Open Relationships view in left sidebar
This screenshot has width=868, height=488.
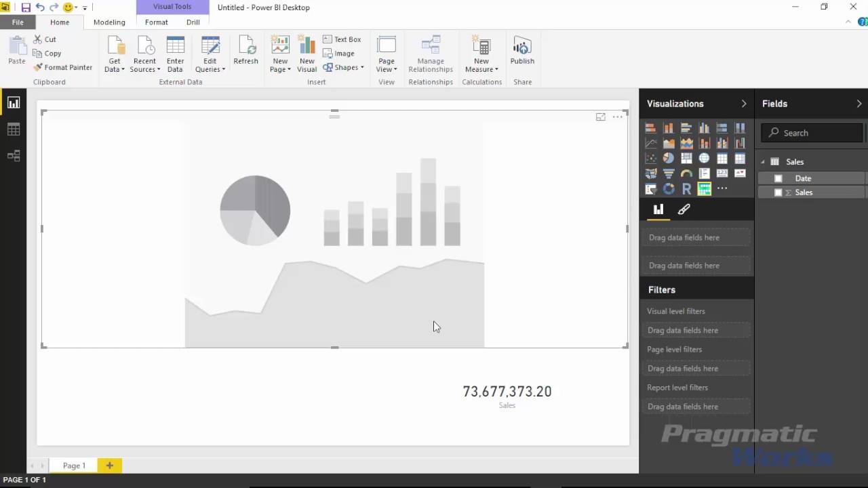click(14, 156)
